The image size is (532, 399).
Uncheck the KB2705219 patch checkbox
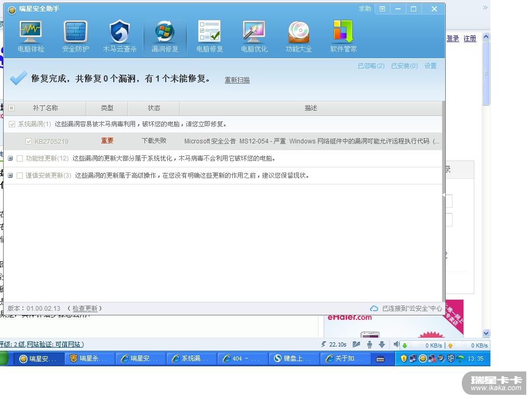[29, 141]
